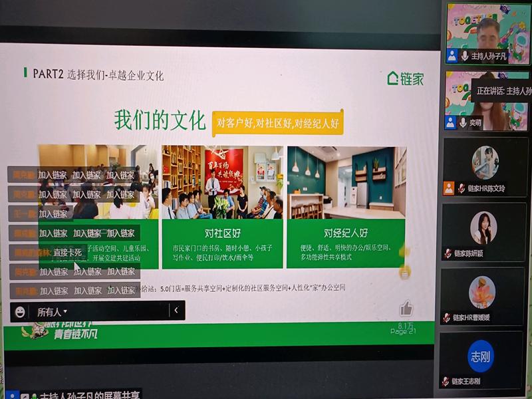
Task: Click the blue person icon on 奕萌's tile
Action: coord(452,123)
